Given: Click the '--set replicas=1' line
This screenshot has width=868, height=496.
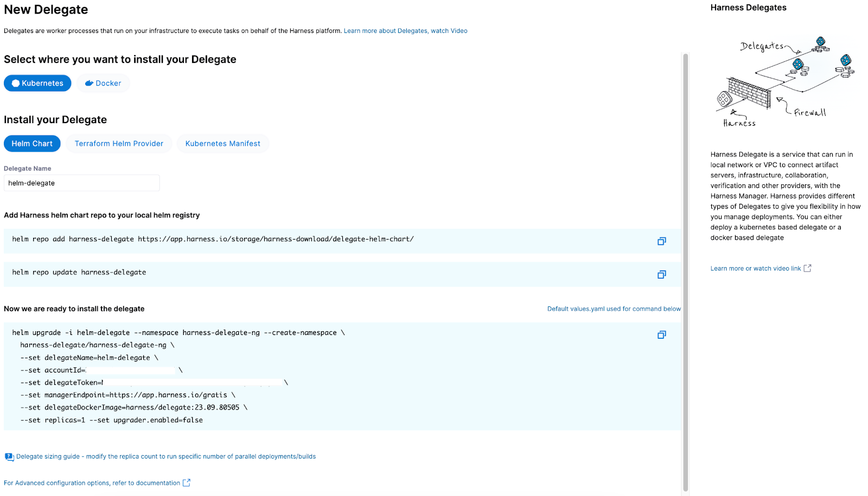Looking at the screenshot, I should pyautogui.click(x=111, y=420).
